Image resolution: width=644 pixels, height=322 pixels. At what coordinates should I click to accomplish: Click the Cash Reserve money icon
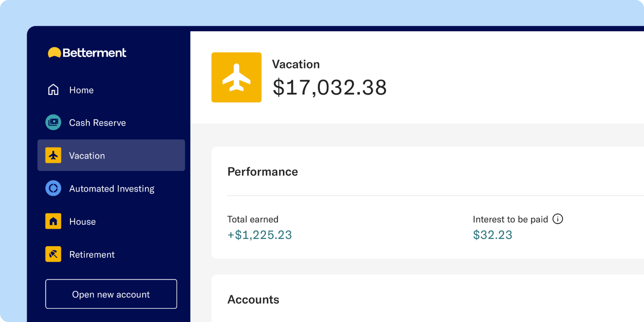click(x=53, y=122)
